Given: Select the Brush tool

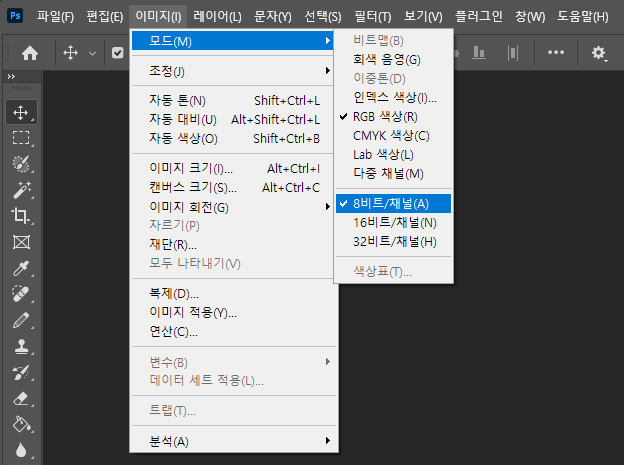Looking at the screenshot, I should pos(21,320).
